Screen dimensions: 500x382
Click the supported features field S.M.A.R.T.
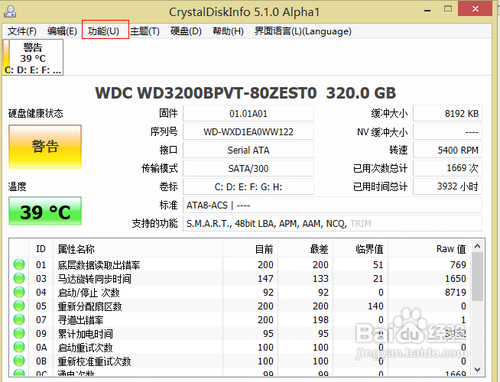(332, 223)
